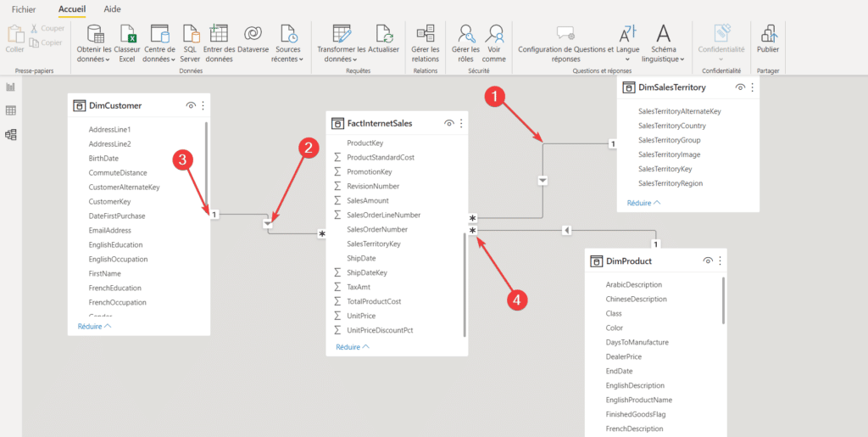Image resolution: width=868 pixels, height=437 pixels.
Task: Open the Centre de données icon
Action: [159, 34]
